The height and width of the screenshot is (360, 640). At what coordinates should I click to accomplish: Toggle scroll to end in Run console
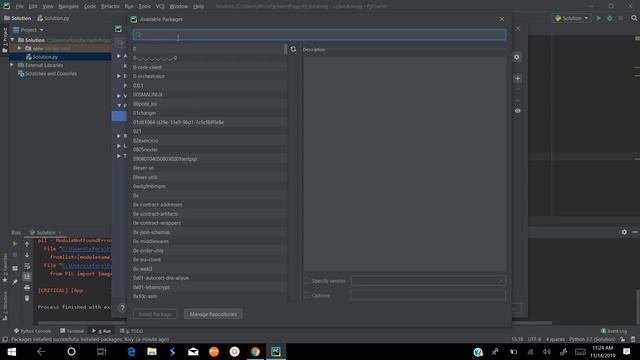[27, 277]
